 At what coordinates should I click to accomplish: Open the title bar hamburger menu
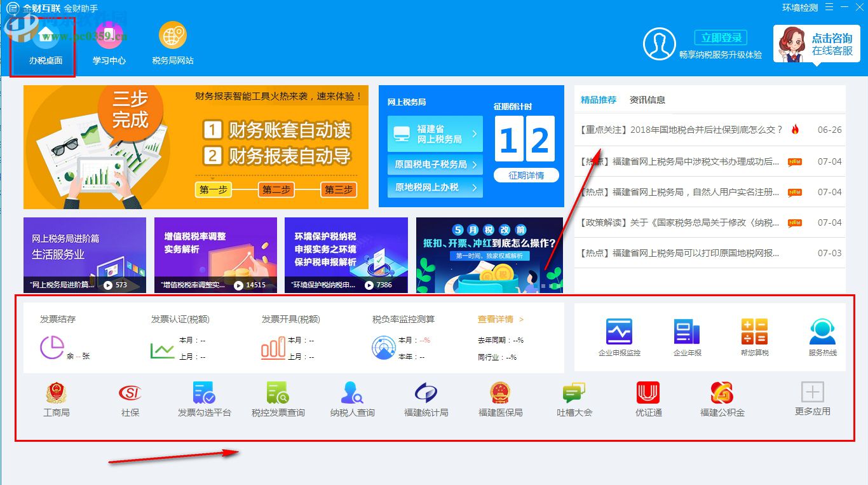(x=829, y=7)
